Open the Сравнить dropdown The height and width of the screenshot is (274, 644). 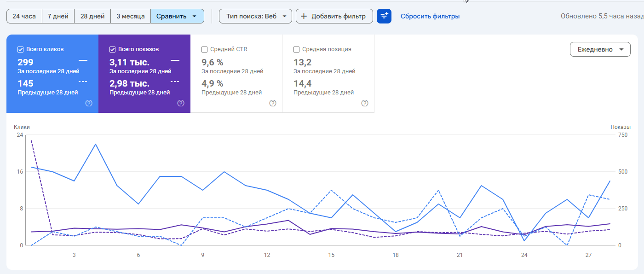tap(177, 16)
